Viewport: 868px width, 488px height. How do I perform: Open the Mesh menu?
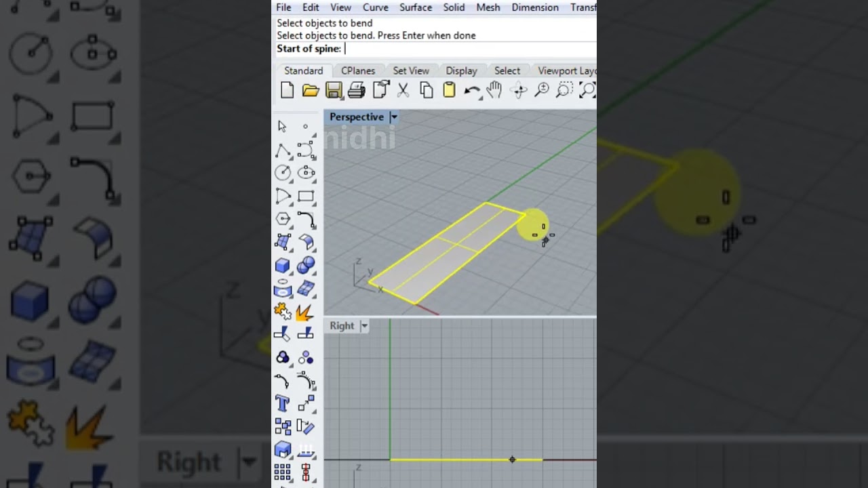point(488,7)
